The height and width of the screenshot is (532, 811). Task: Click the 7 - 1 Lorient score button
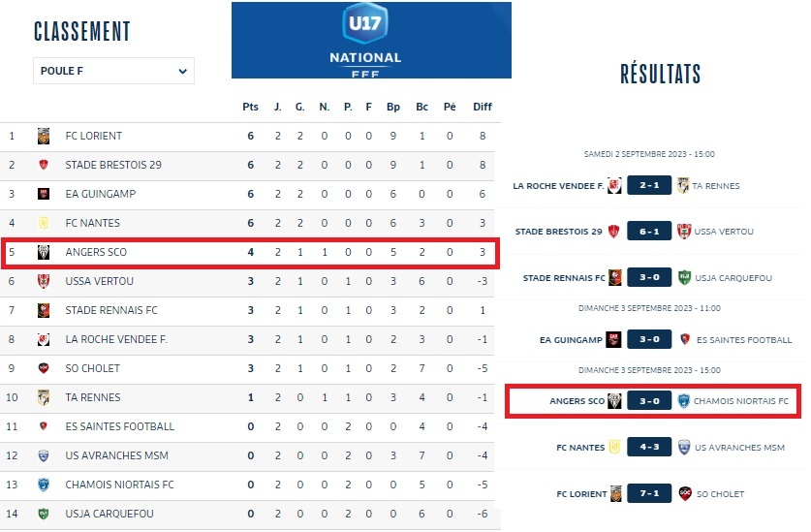(649, 493)
